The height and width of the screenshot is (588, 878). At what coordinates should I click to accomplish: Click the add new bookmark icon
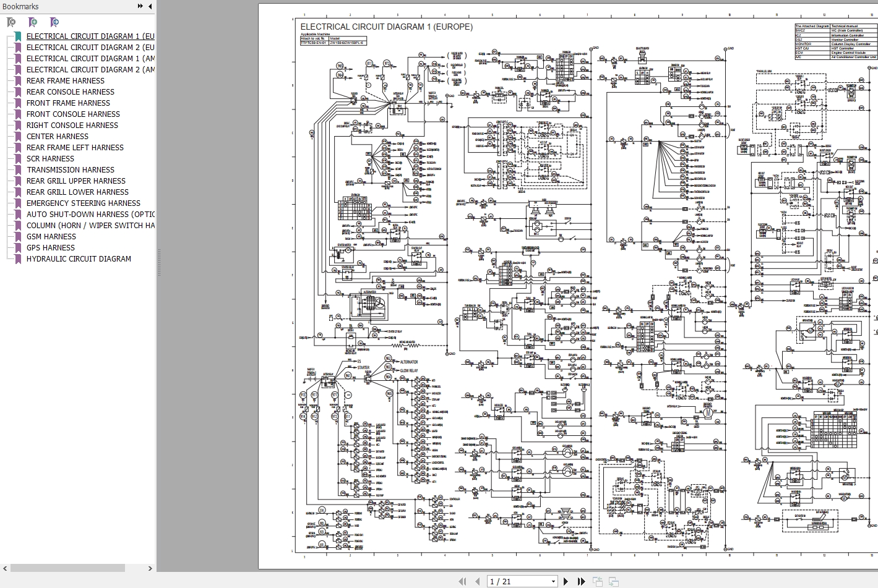tap(33, 22)
